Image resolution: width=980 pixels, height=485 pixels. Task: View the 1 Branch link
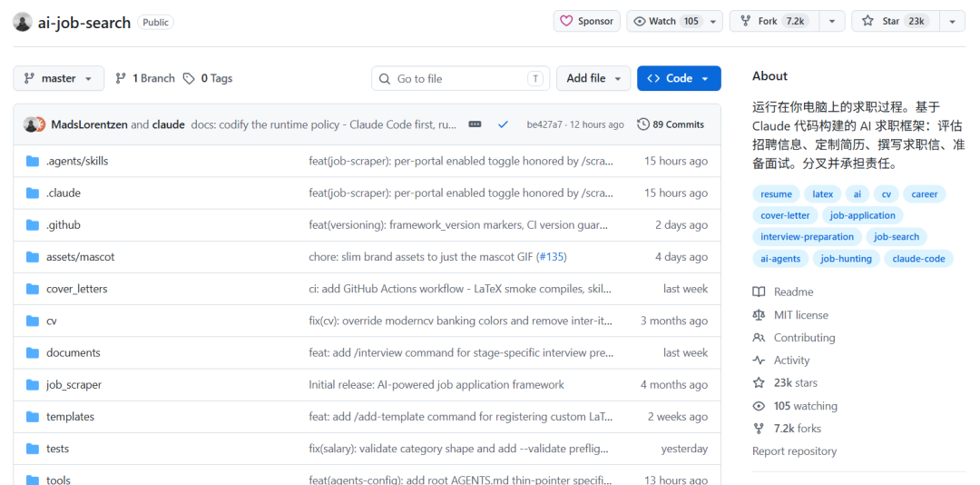coord(145,78)
